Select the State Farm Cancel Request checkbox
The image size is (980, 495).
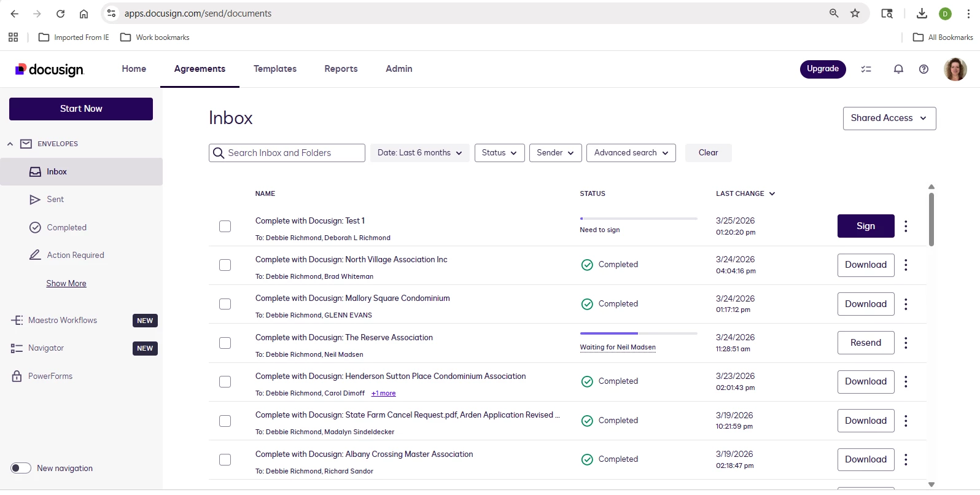tap(225, 421)
